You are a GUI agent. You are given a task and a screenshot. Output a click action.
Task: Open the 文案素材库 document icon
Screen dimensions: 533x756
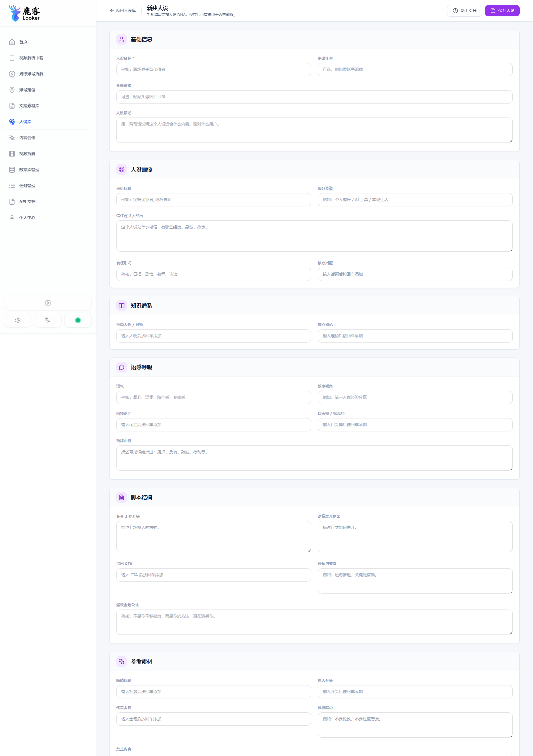[x=12, y=106]
